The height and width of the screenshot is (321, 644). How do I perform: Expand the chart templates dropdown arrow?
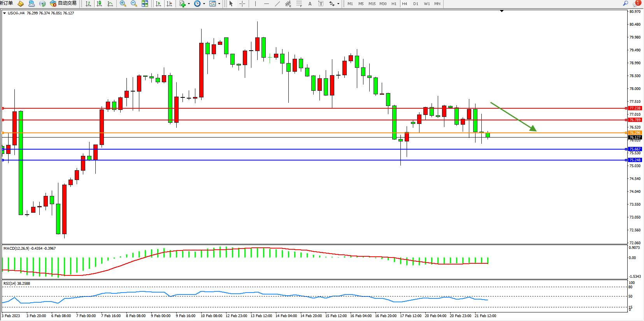(x=219, y=4)
